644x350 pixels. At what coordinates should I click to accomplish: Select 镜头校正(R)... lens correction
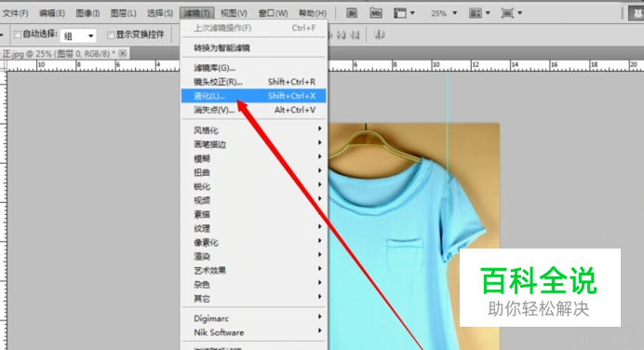pos(253,82)
